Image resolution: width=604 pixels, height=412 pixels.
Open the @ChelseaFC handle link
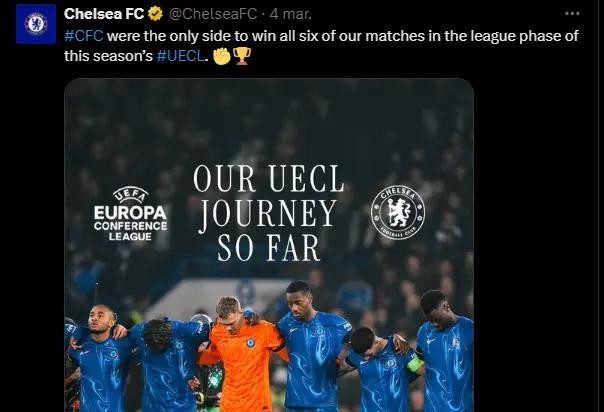tap(213, 14)
